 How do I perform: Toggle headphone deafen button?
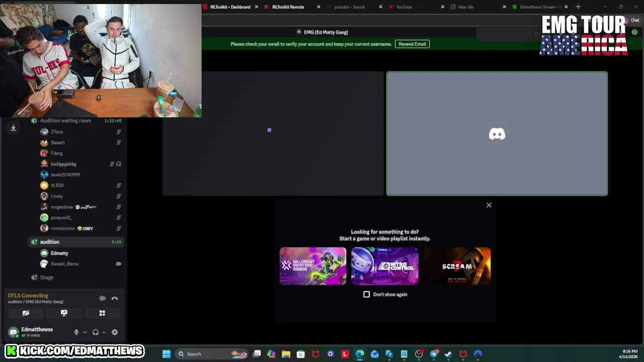coord(96,332)
